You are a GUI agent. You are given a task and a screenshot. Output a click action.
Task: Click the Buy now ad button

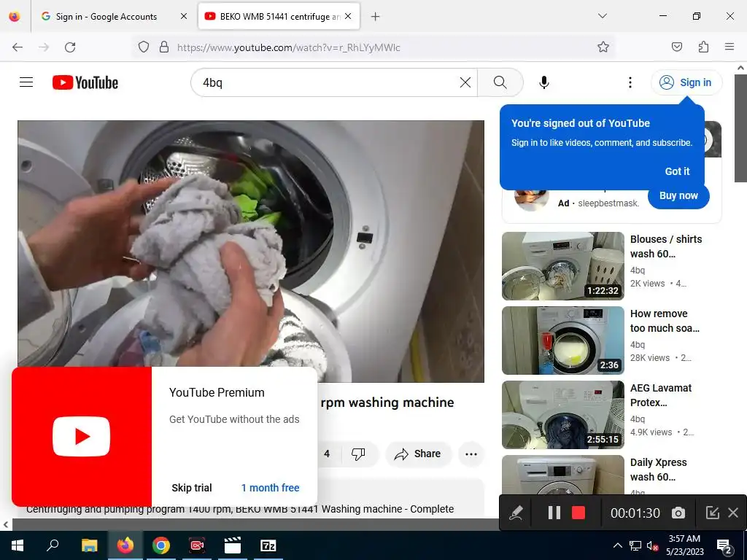point(678,195)
